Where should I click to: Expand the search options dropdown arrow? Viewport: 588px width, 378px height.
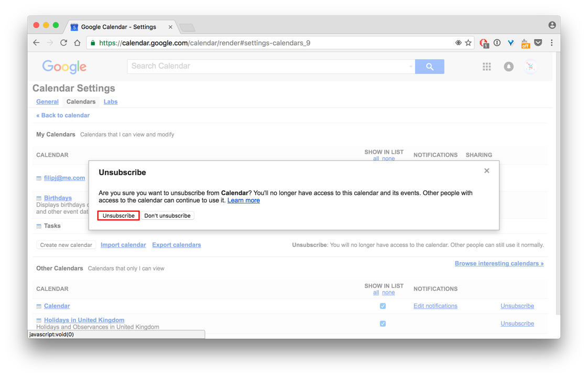click(x=410, y=67)
